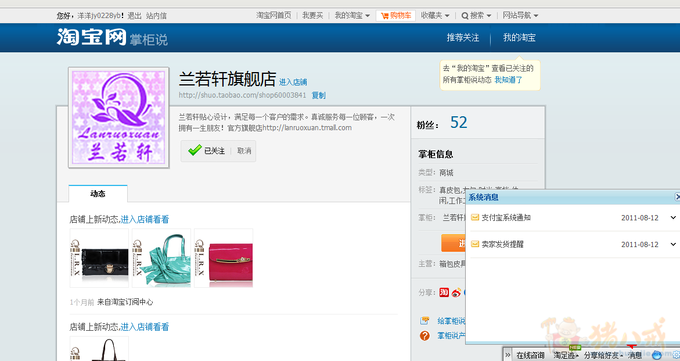The height and width of the screenshot is (361, 680).
Task: Click the blue globe icon in bottom bar
Action: (657, 355)
